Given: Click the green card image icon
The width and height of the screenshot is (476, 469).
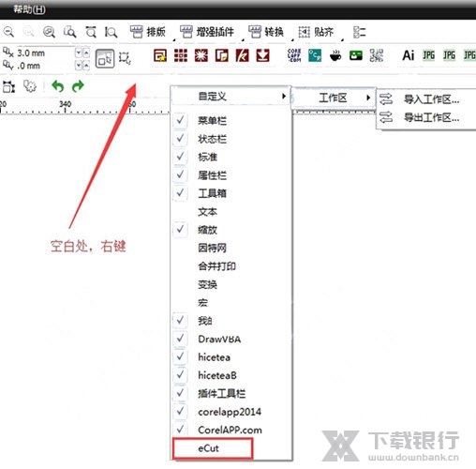Looking at the screenshot, I should click(x=356, y=55).
